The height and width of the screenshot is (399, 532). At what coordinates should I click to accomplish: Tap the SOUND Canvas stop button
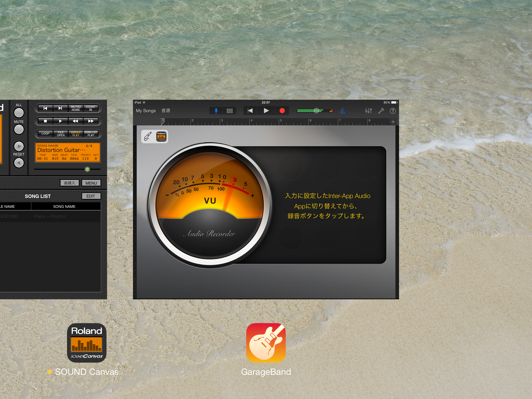45,121
